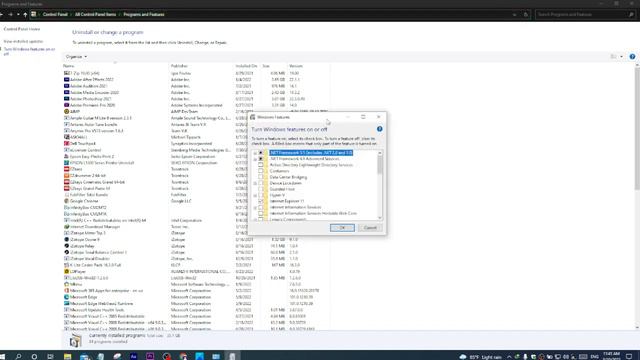This screenshot has height=360, width=640.
Task: Open address bar history dropdown
Action: 514,14
